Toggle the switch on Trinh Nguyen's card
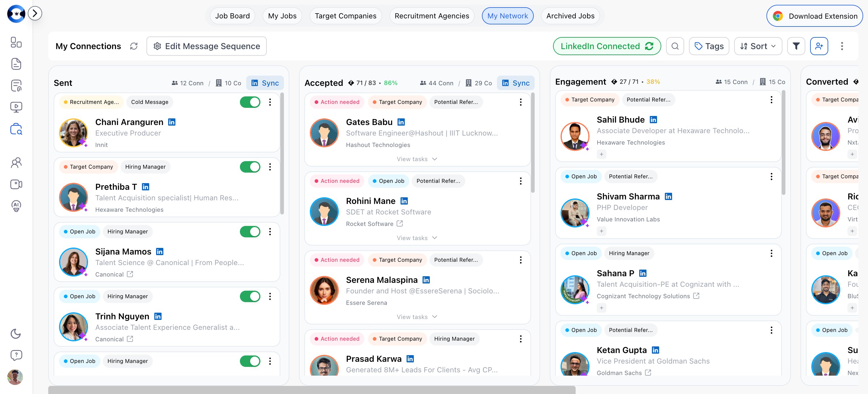 pos(250,296)
